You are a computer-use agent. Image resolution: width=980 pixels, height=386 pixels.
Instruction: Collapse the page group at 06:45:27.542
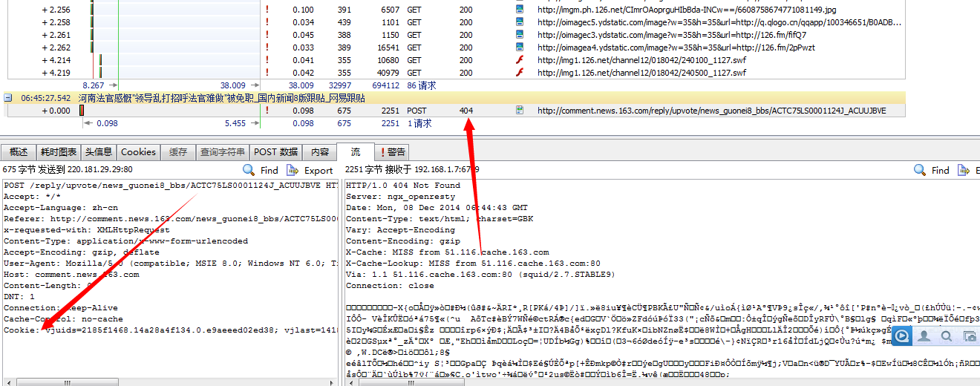[8, 98]
